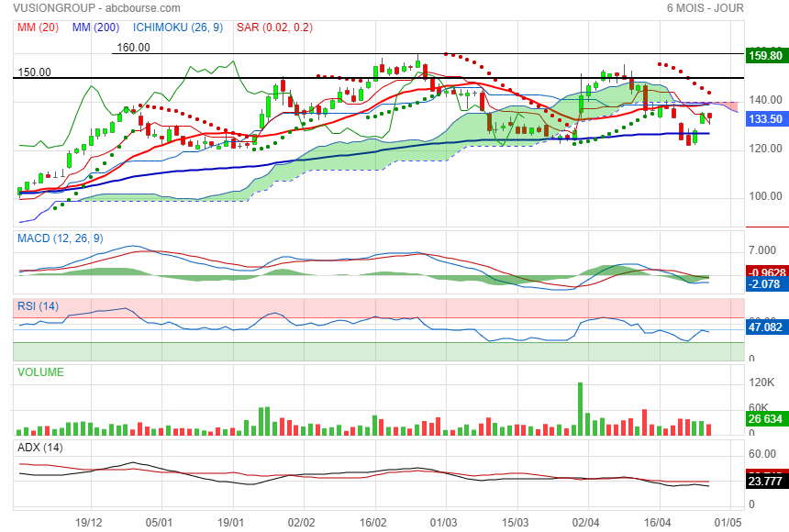Click the red -0.9628 MACD value tag

tap(767, 272)
